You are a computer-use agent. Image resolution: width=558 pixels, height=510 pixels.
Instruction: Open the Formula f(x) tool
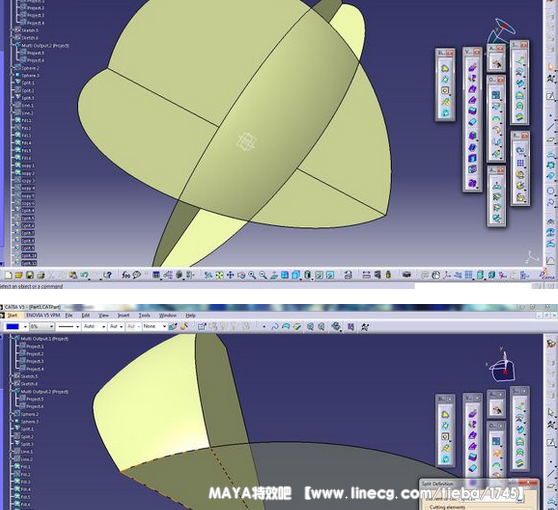click(126, 275)
